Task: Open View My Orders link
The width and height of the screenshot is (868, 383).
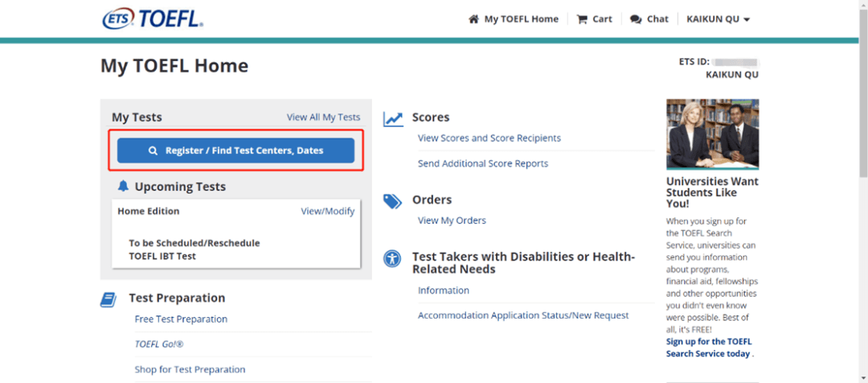Action: (x=452, y=220)
